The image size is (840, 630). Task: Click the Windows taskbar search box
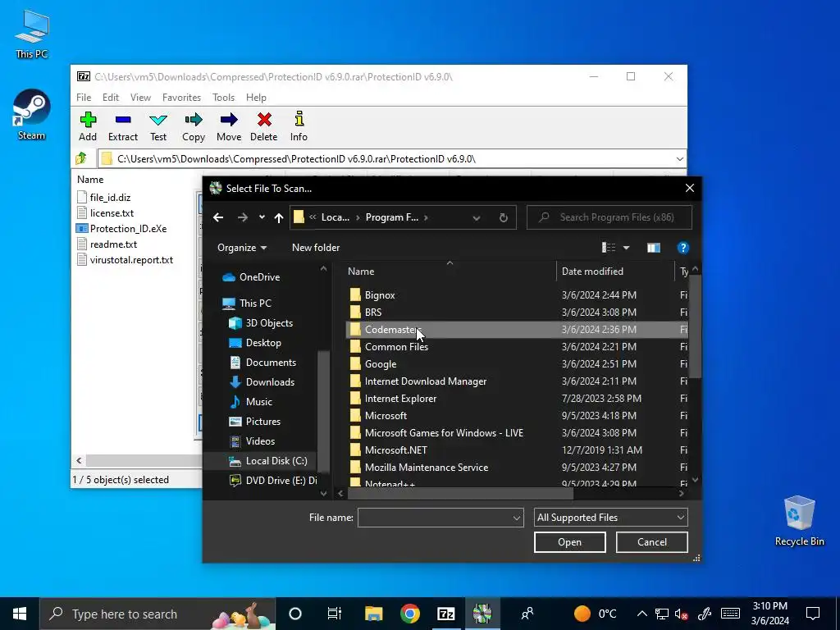[x=157, y=614]
